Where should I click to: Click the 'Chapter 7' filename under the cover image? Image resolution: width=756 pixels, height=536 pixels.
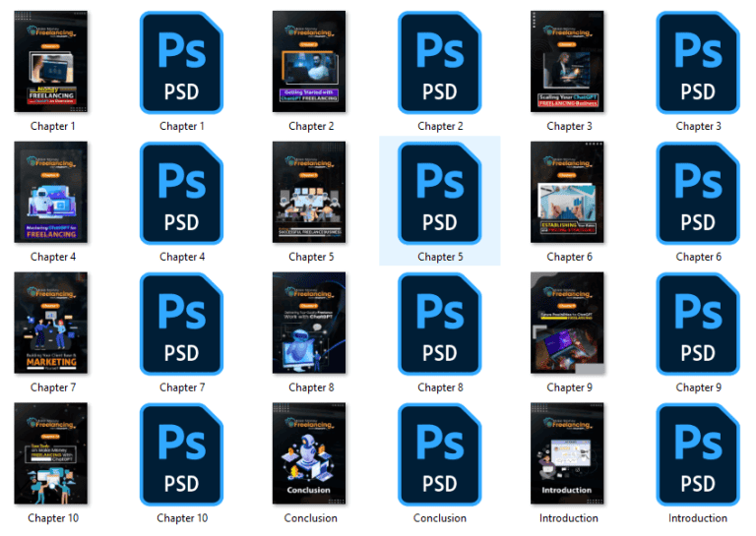click(53, 387)
